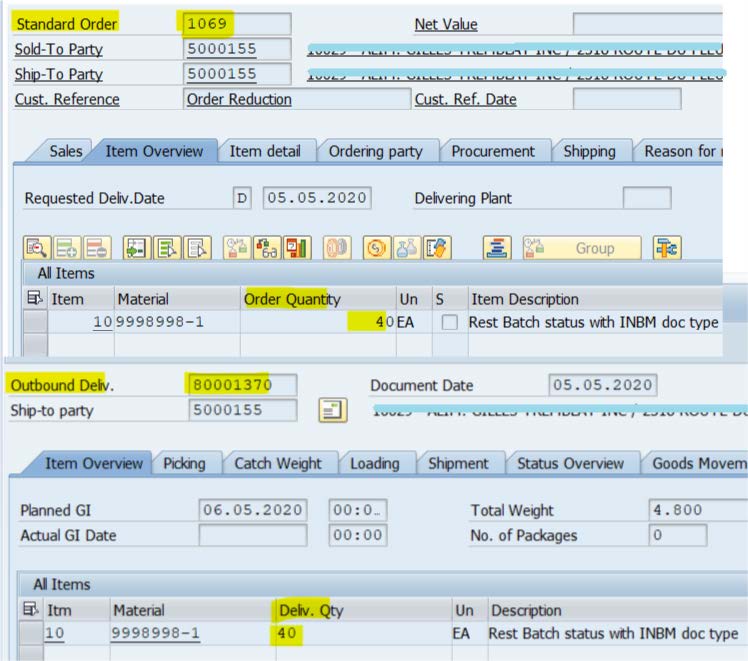The image size is (748, 661).
Task: Tick the S column checkbox for item 10
Action: point(449,323)
